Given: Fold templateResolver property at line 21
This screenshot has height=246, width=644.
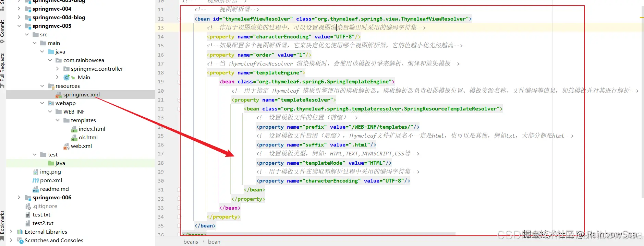Looking at the screenshot, I should 179,100.
